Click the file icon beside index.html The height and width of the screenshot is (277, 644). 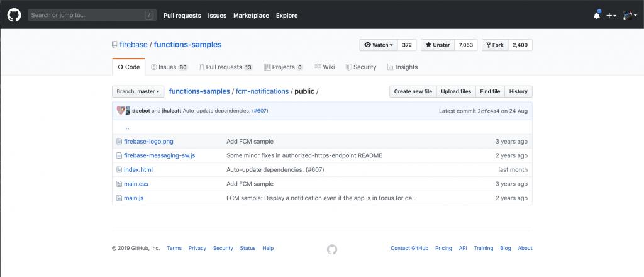coord(118,170)
